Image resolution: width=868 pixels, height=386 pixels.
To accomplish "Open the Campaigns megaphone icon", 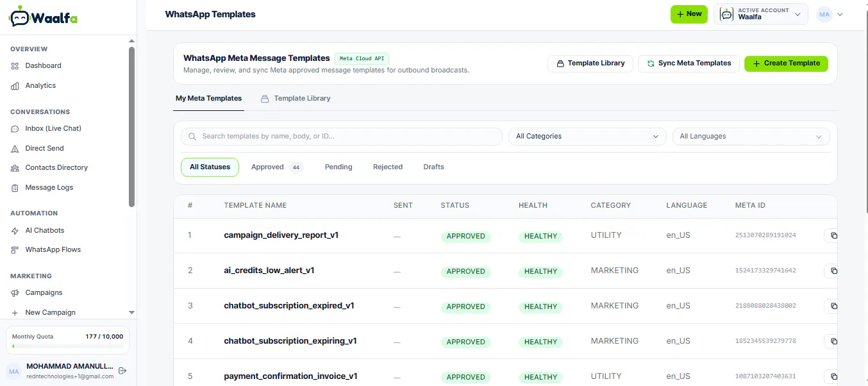I will tap(15, 293).
